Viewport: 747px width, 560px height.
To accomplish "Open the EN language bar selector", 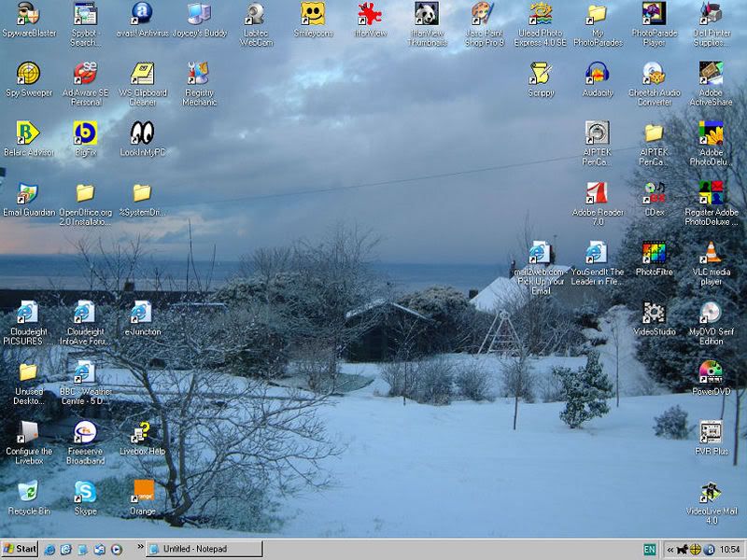I will (x=649, y=549).
